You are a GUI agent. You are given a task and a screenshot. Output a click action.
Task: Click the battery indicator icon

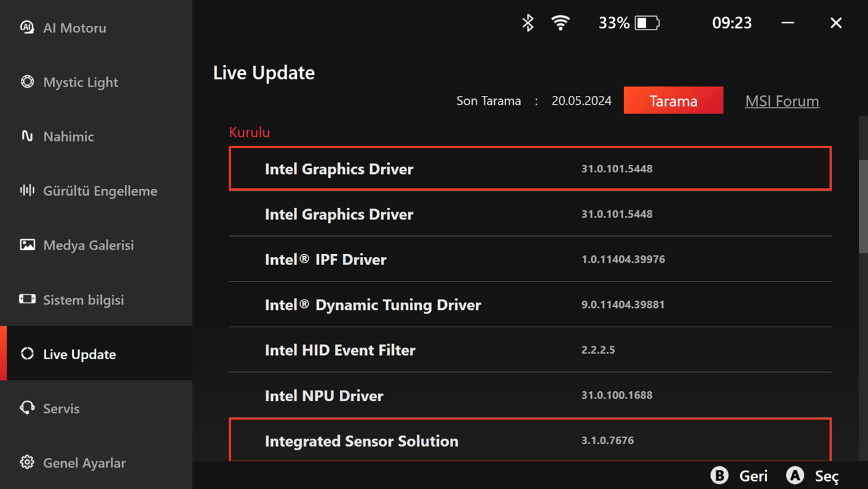647,23
